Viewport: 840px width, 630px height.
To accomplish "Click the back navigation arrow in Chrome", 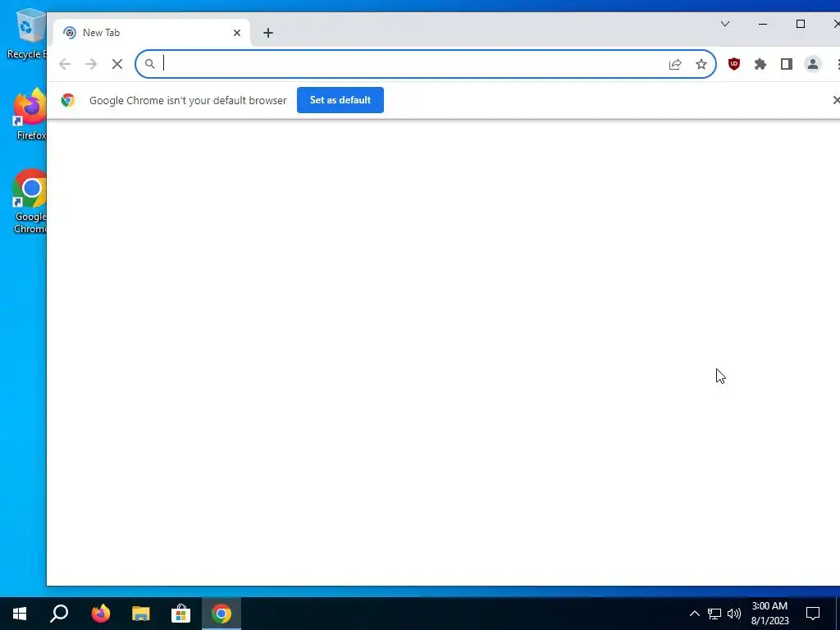I will [65, 64].
